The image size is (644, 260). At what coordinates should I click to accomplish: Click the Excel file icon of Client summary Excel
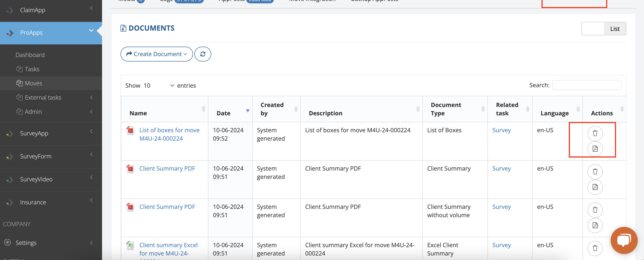click(130, 245)
